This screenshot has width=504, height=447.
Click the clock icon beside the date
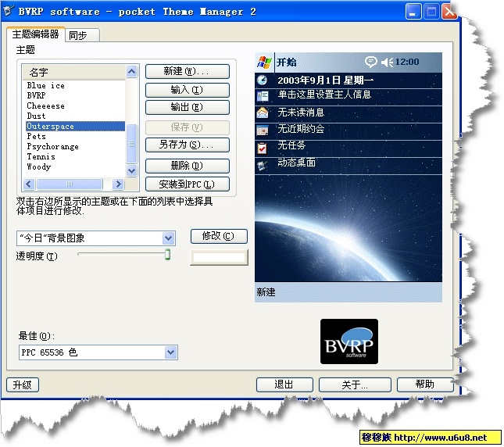point(263,80)
